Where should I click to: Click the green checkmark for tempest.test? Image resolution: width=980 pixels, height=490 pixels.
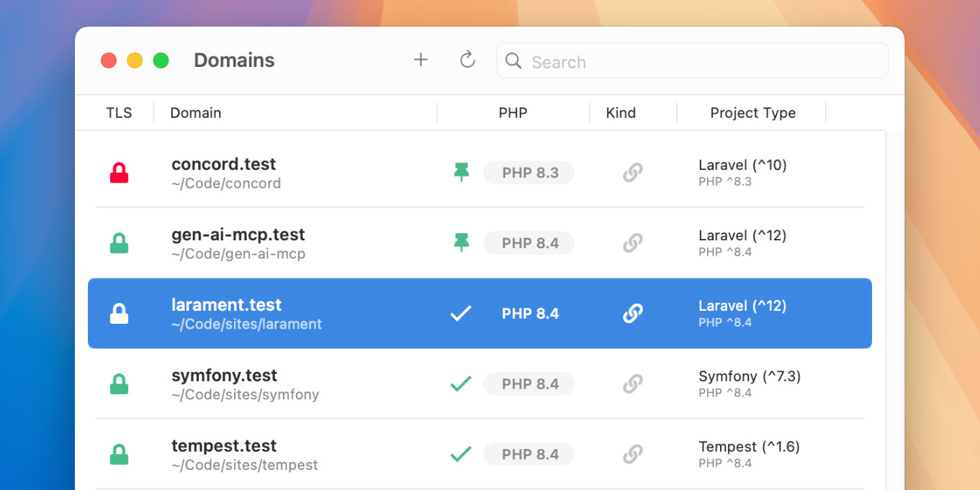tap(461, 454)
